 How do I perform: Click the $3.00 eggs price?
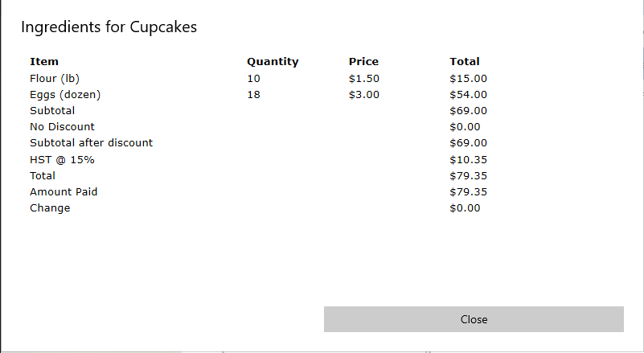tap(364, 95)
